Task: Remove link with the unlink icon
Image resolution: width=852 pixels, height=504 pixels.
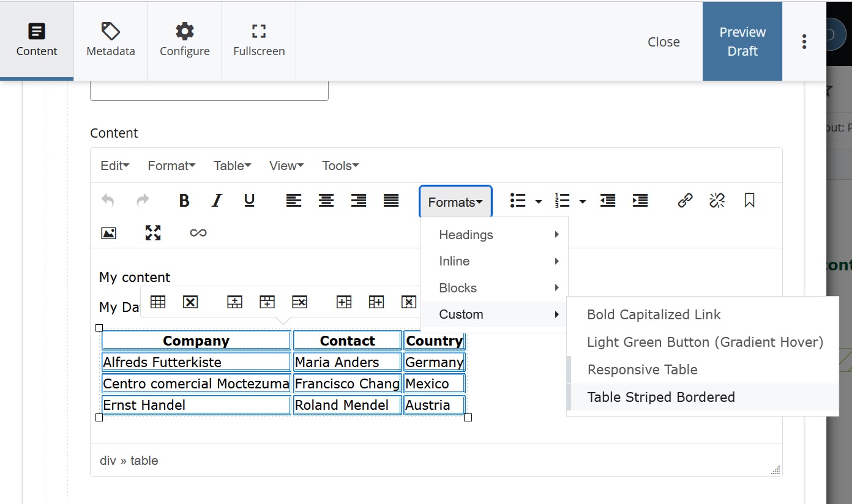Action: point(717,201)
